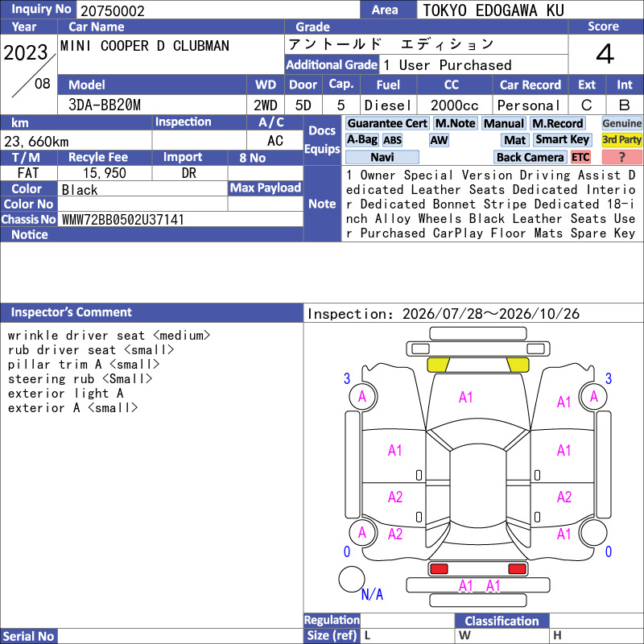Select the Back Camera equipment badge

point(530,157)
